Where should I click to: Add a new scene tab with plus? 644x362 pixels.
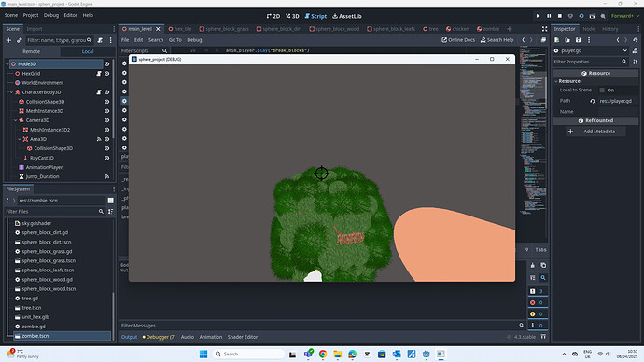[510, 29]
